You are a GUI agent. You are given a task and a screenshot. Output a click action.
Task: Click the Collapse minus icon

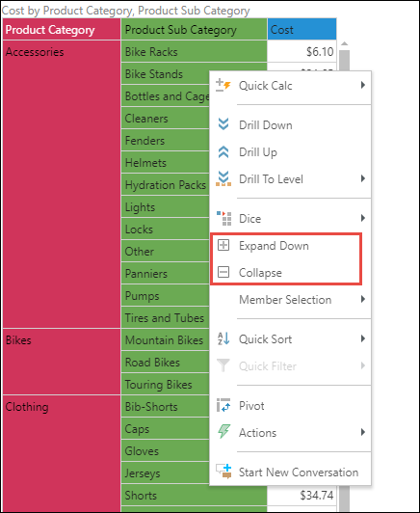223,272
